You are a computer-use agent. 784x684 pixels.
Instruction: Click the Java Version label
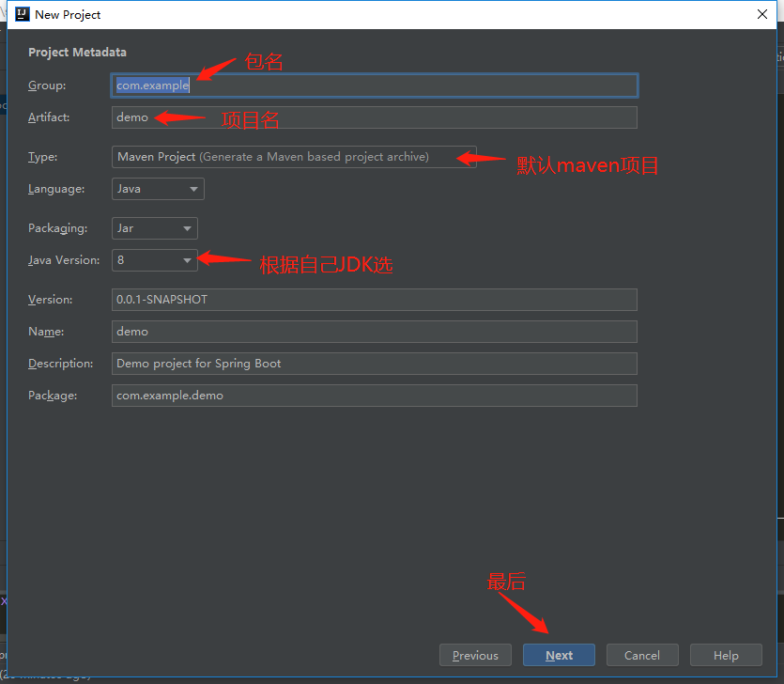(x=64, y=260)
